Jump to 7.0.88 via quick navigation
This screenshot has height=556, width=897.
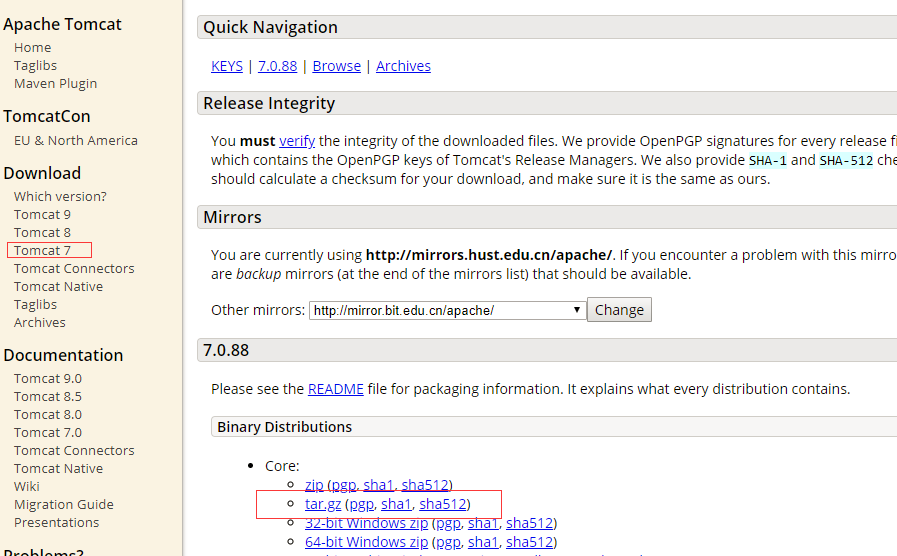[x=277, y=66]
